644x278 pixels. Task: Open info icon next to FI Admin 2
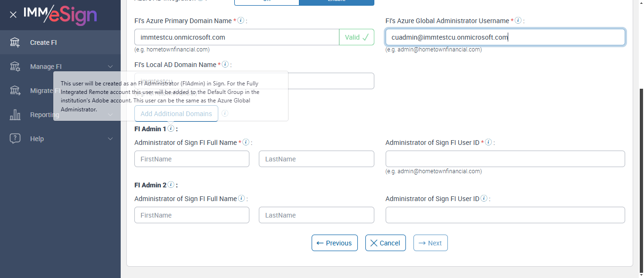coord(171,185)
